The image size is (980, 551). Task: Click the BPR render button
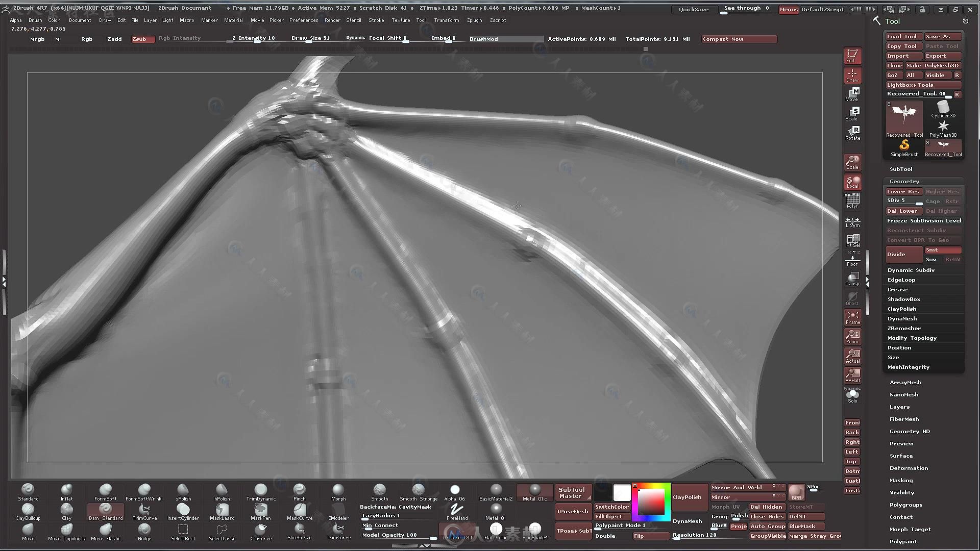(x=796, y=492)
